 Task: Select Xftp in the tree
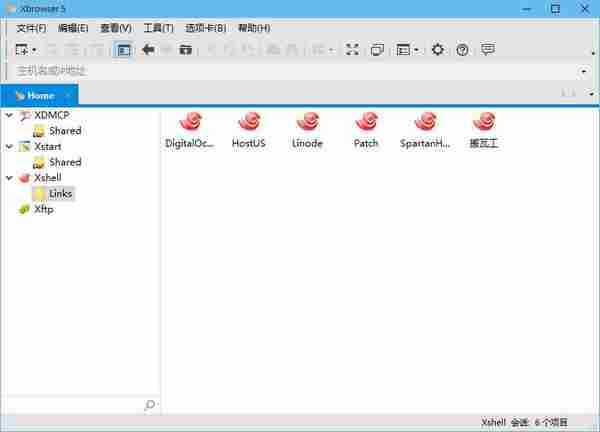44,209
